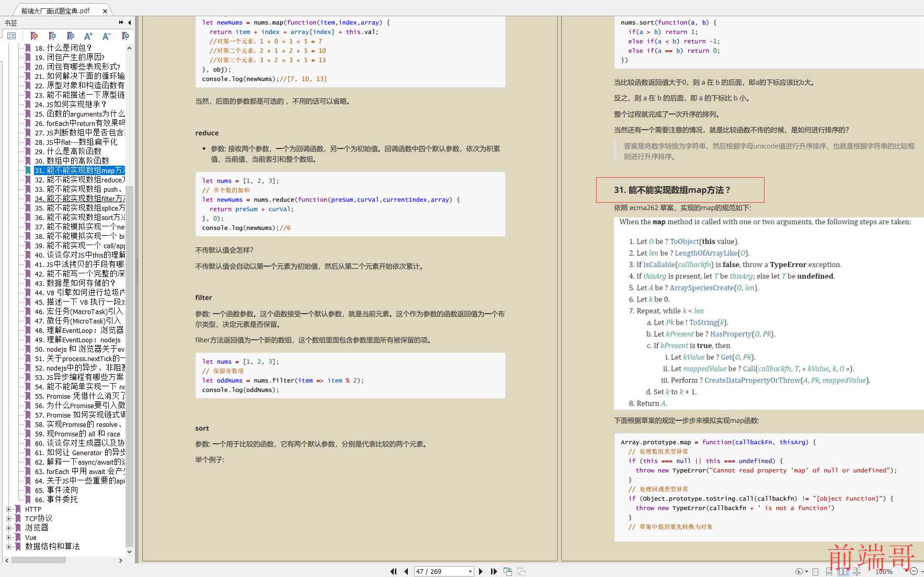The width and height of the screenshot is (924, 577).
Task: Expand the 数据结构和算法 bookmark node
Action: click(x=8, y=547)
